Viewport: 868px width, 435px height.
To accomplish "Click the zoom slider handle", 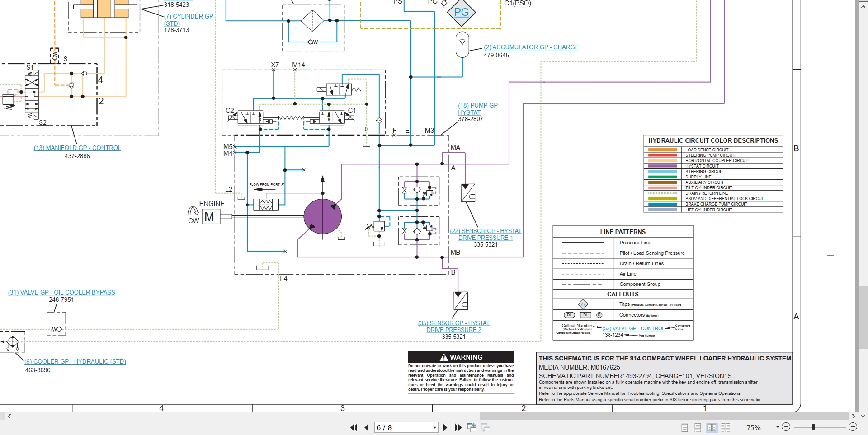I will click(813, 427).
